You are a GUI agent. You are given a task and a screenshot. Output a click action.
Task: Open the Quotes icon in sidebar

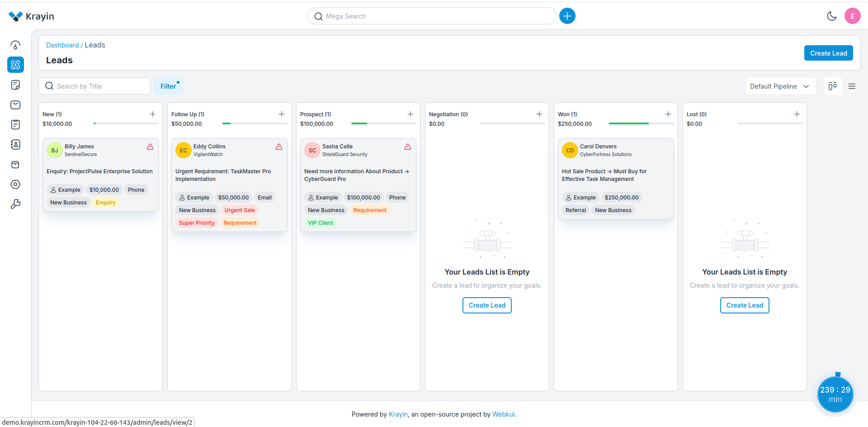click(15, 85)
